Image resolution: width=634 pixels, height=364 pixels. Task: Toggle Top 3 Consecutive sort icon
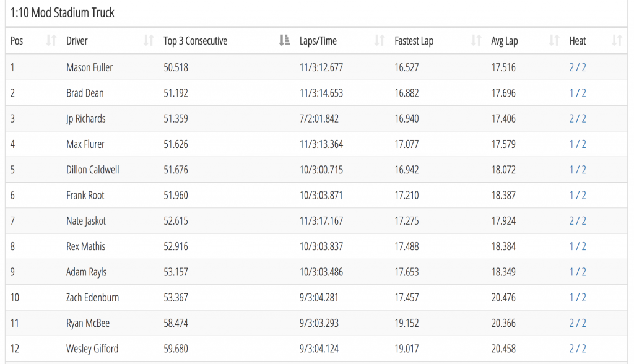(284, 40)
